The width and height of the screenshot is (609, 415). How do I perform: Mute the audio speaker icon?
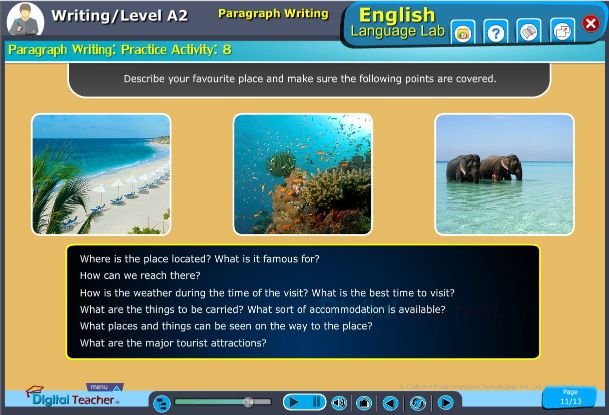(339, 403)
